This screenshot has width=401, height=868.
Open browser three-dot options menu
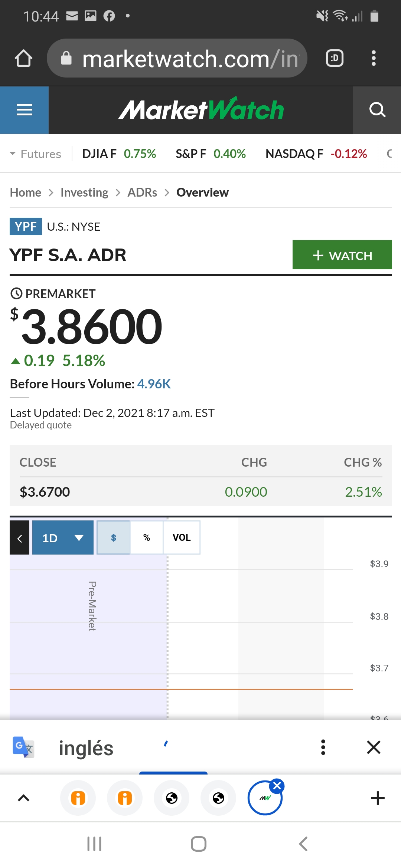point(374,58)
